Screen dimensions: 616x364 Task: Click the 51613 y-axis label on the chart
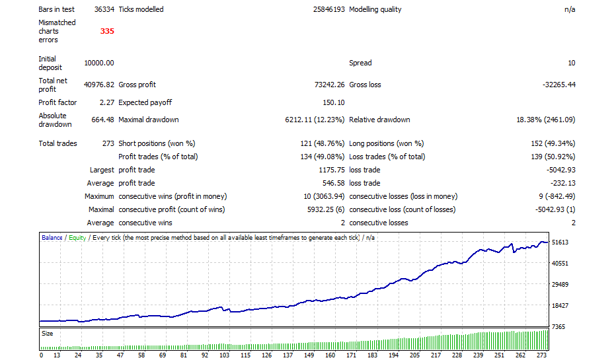pos(560,242)
